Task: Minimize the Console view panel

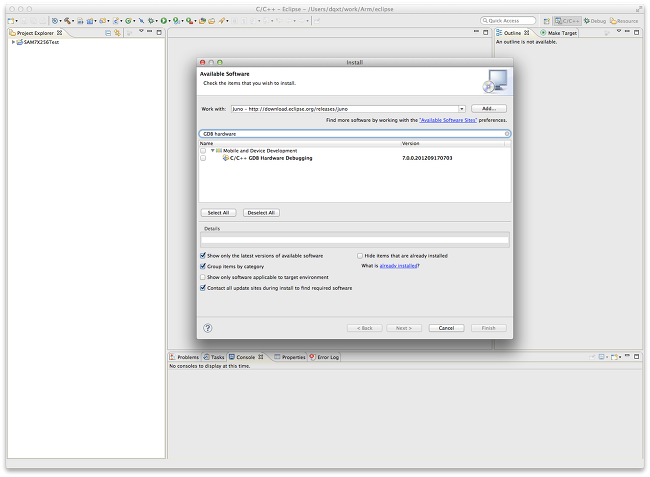Action: pyautogui.click(x=627, y=356)
